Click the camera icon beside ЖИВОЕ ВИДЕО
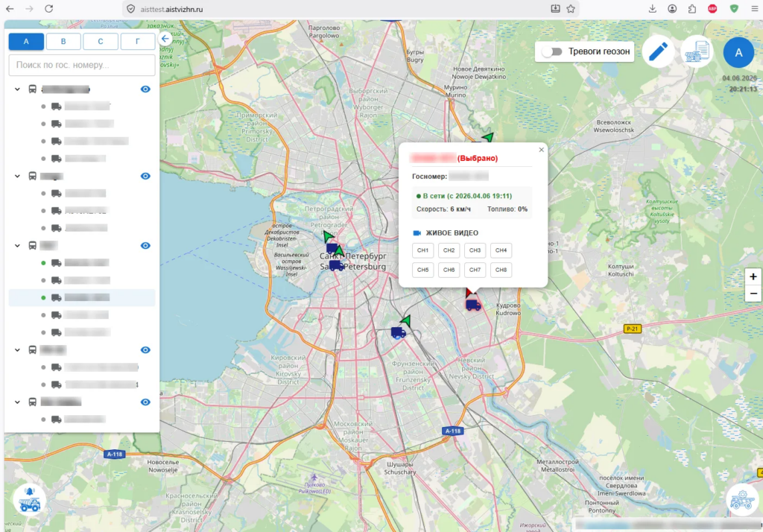Image resolution: width=763 pixels, height=532 pixels. pos(417,233)
